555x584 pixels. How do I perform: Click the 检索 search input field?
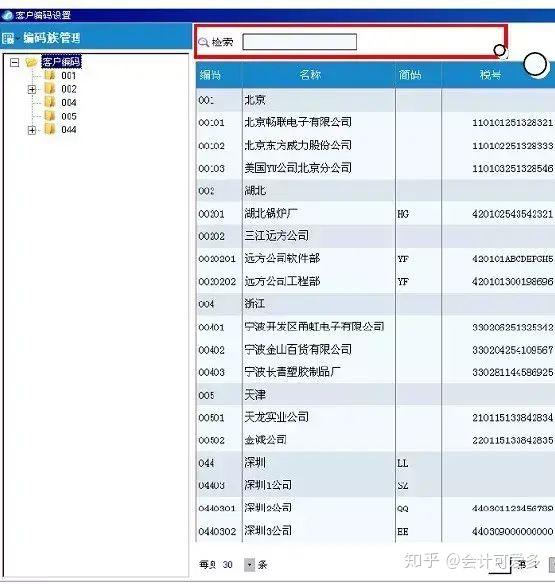pyautogui.click(x=299, y=42)
